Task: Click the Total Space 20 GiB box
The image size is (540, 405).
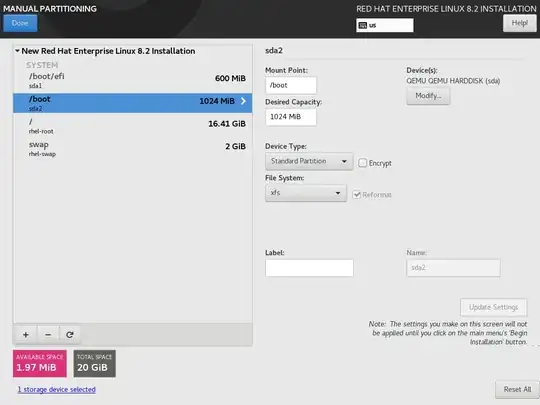Action: point(94,363)
